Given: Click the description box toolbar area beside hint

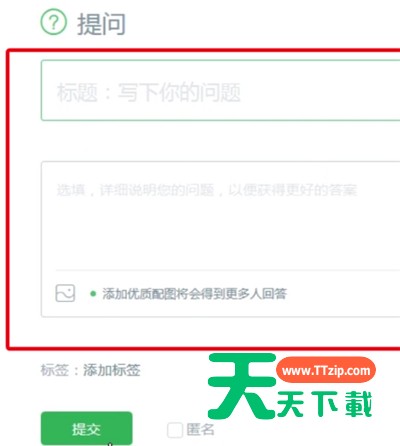Looking at the screenshot, I should 343,294.
